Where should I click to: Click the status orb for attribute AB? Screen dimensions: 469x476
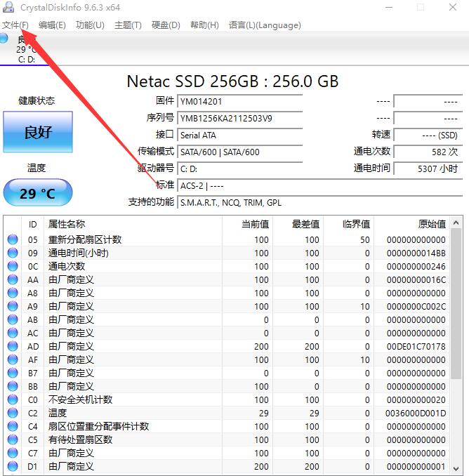[13, 319]
